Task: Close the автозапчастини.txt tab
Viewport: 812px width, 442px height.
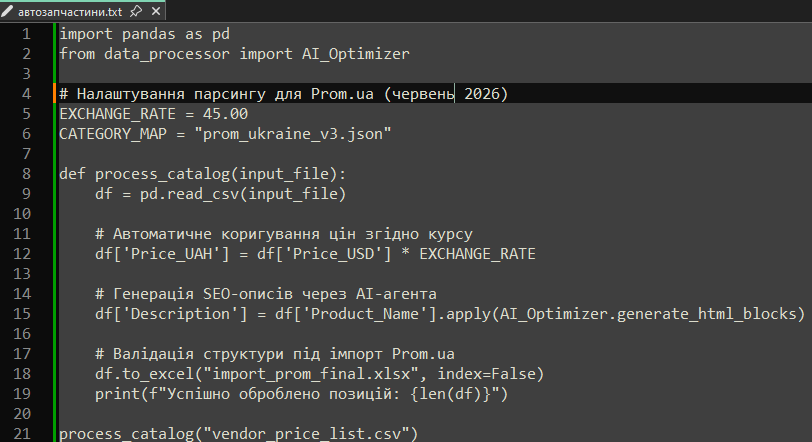Action: pyautogui.click(x=156, y=11)
